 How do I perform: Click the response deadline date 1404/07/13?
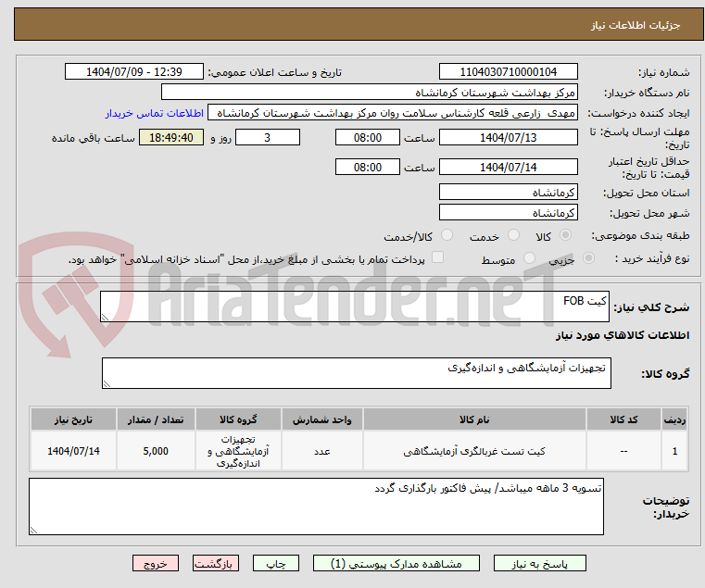(x=508, y=137)
